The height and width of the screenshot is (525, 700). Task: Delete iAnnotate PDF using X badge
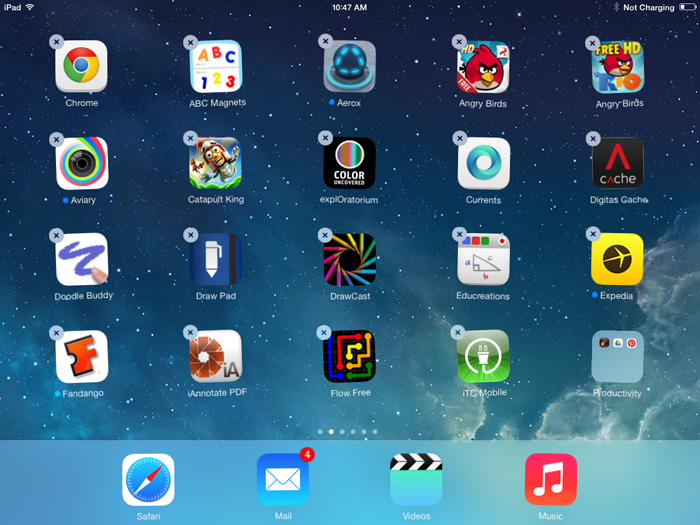coord(190,332)
